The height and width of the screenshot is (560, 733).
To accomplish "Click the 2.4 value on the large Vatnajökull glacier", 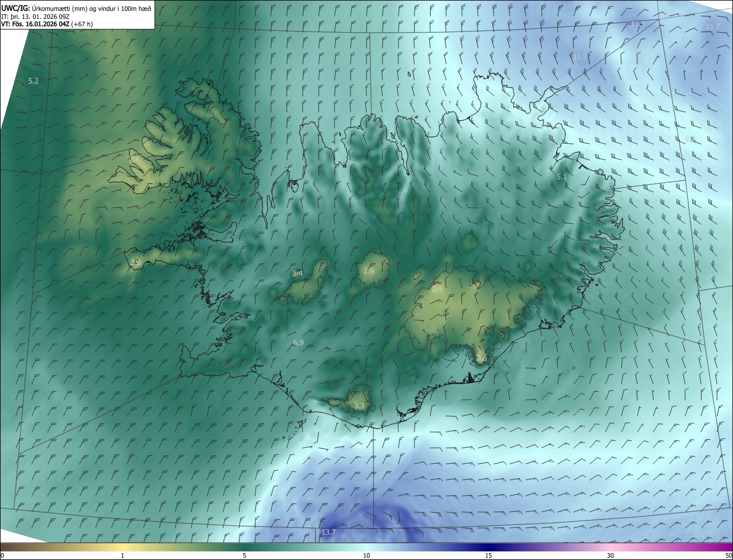I will point(437,289).
